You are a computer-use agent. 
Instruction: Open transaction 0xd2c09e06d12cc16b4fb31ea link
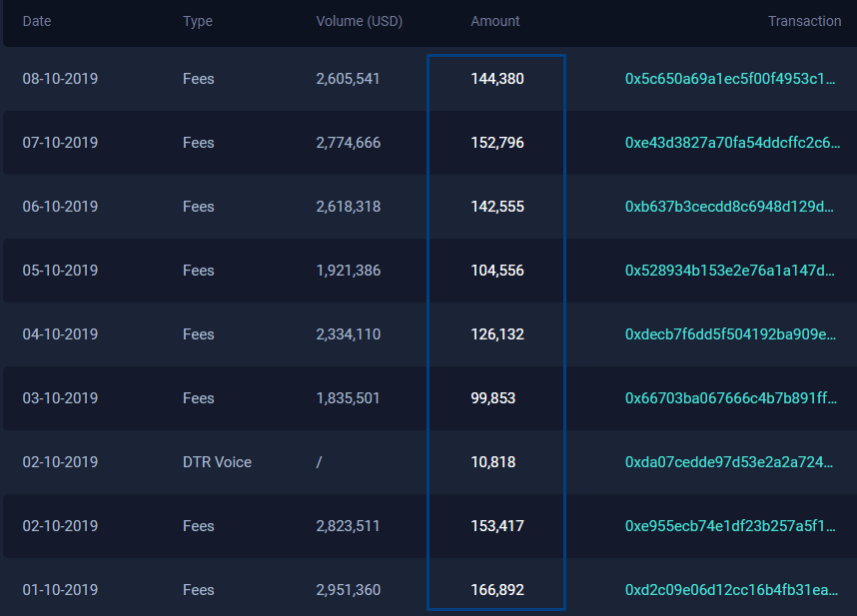pos(731,590)
